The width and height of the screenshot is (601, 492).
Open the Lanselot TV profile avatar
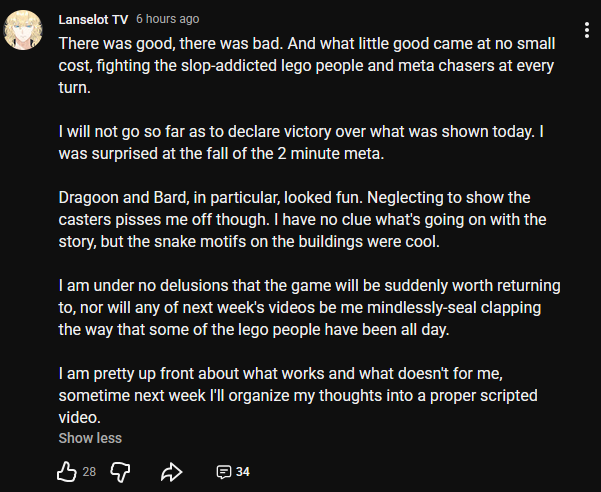pyautogui.click(x=23, y=30)
